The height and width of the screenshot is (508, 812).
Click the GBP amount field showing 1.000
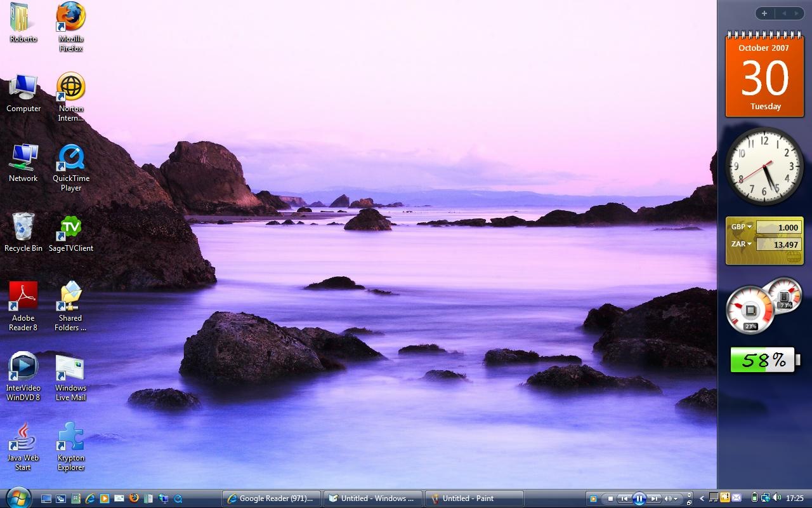click(779, 227)
